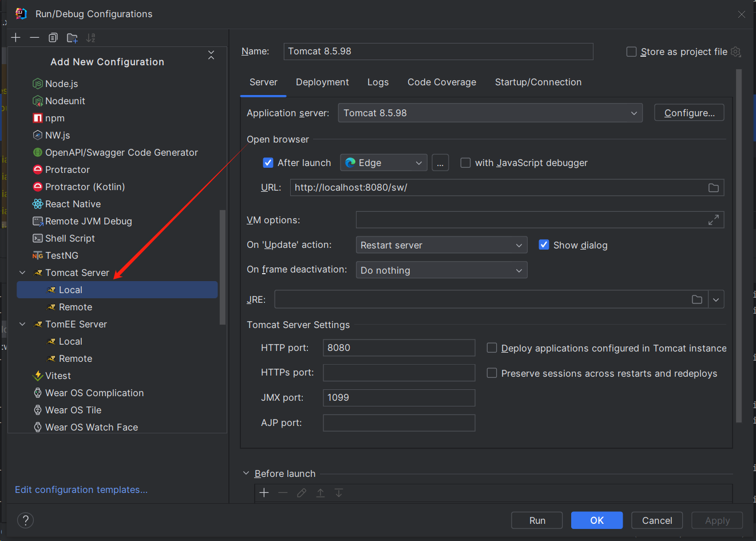
Task: Collapse the TomEE Server tree node
Action: pyautogui.click(x=22, y=324)
